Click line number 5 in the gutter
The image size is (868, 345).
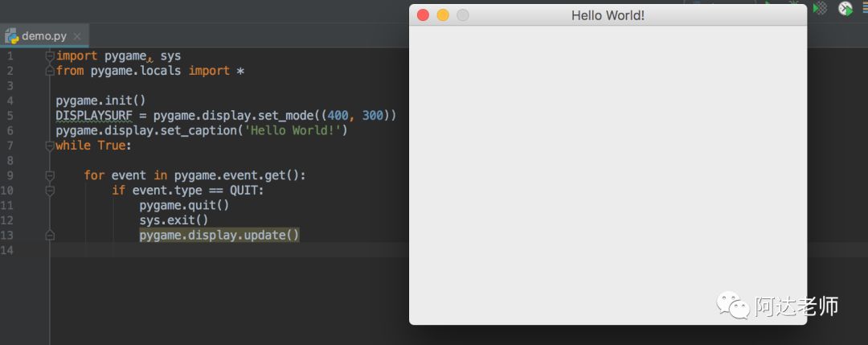(x=10, y=116)
